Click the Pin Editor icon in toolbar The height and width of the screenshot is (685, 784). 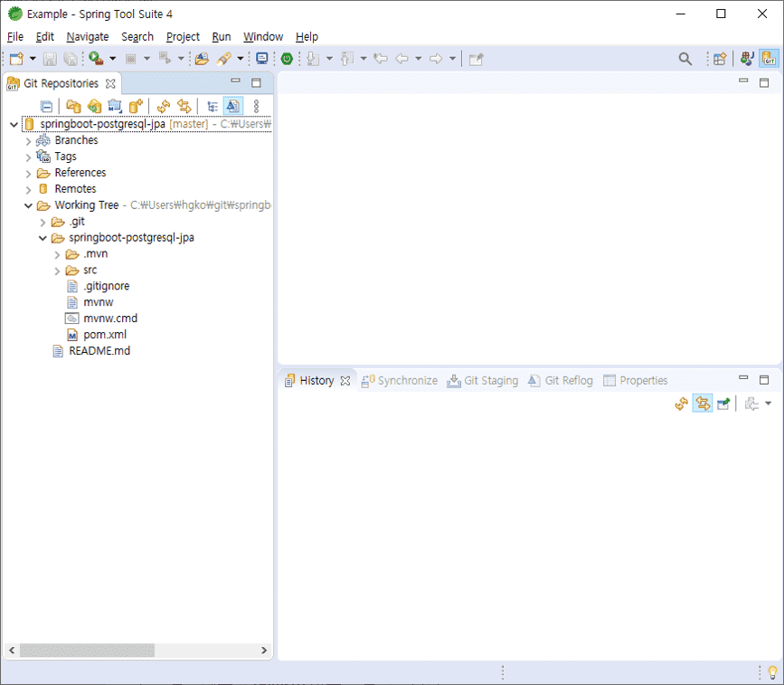(x=476, y=59)
